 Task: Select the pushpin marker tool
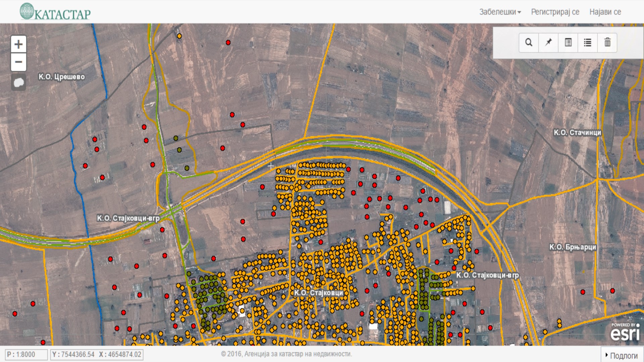(x=548, y=43)
